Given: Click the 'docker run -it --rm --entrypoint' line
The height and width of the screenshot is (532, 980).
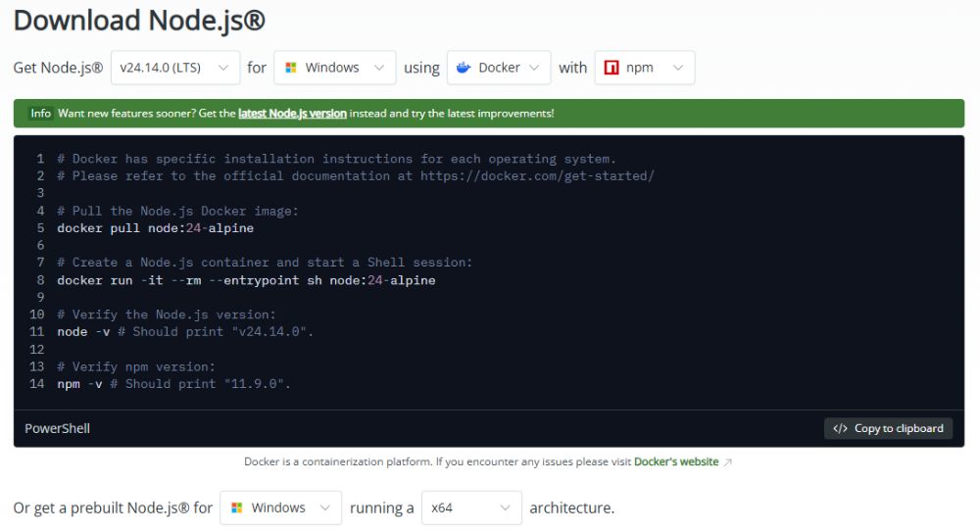Looking at the screenshot, I should (x=246, y=280).
